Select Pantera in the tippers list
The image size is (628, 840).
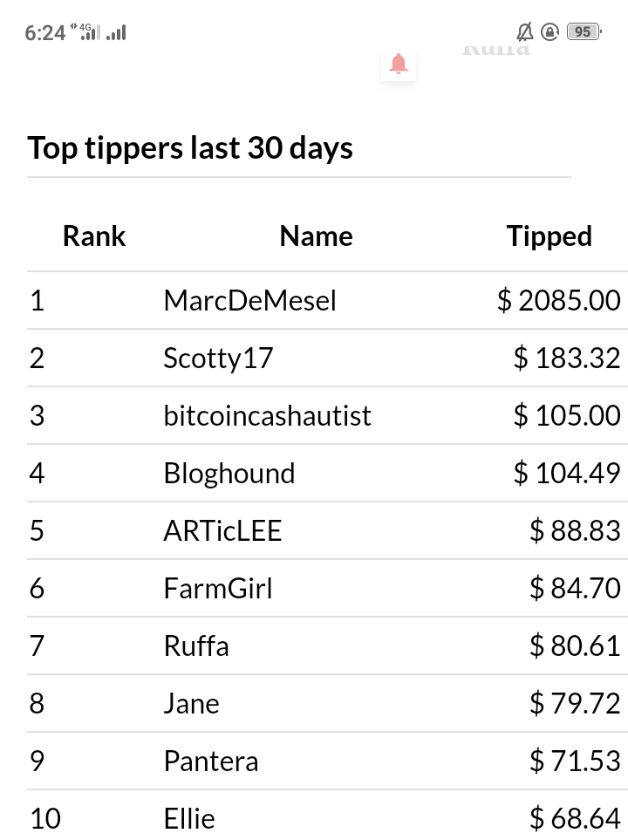tap(210, 761)
